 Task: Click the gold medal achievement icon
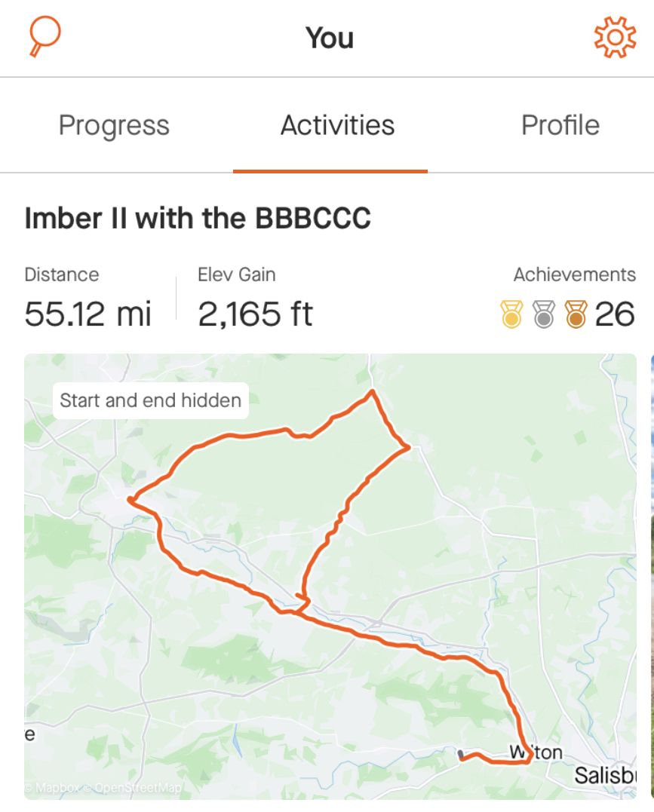tap(511, 314)
